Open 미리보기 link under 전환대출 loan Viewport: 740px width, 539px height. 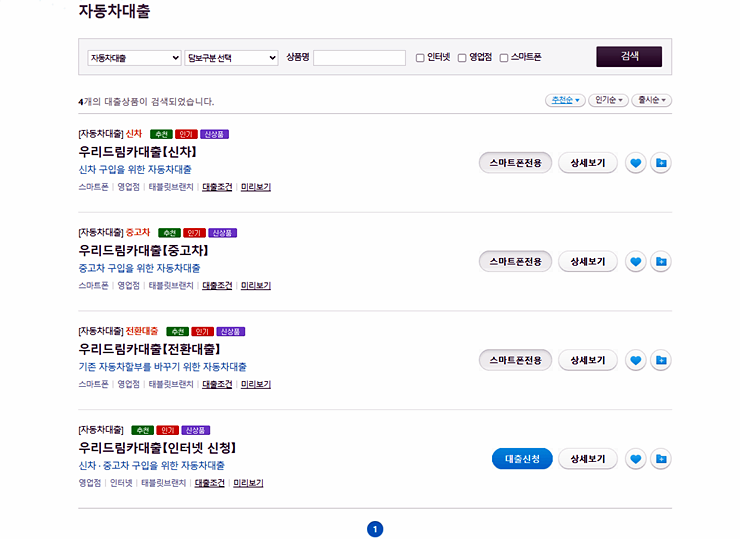256,384
